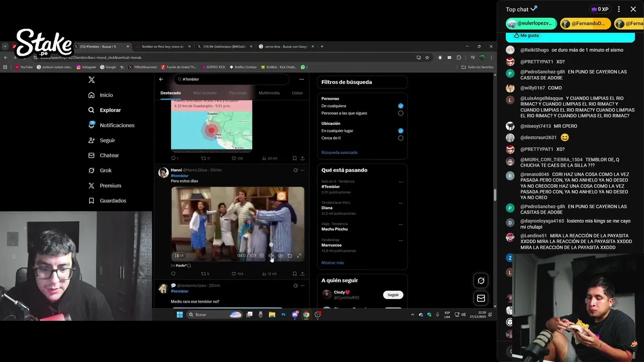View analytics of 12 mil views post
This screenshot has width=644, height=362.
[270, 274]
